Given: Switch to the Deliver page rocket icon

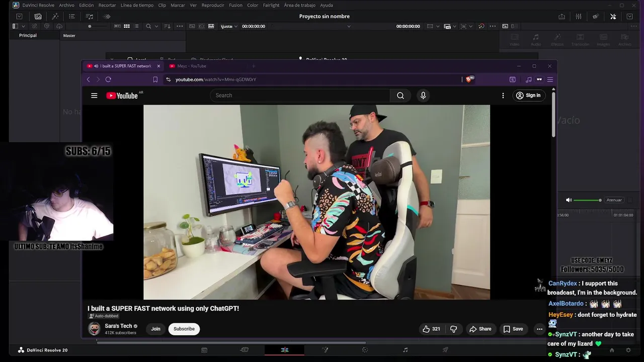Looking at the screenshot, I should tap(445, 350).
